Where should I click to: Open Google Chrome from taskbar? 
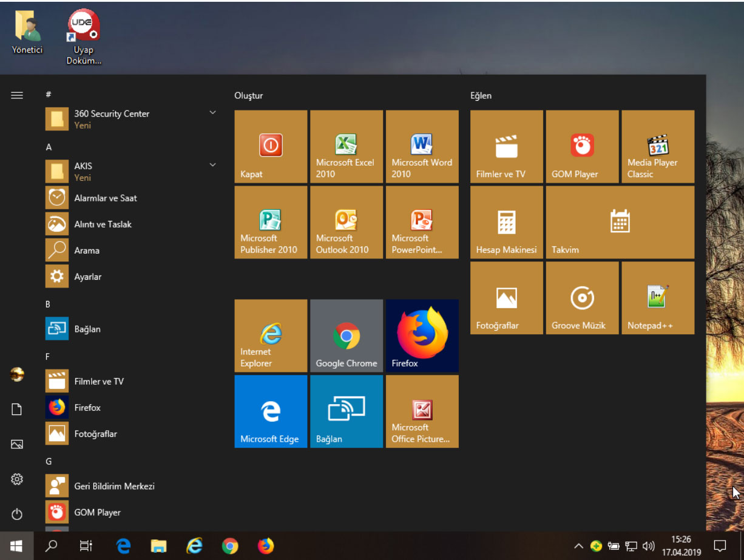point(230,546)
